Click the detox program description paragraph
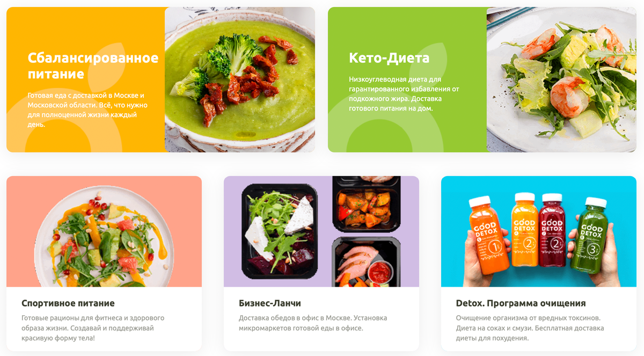Image resolution: width=644 pixels, height=356 pixels. (530, 328)
